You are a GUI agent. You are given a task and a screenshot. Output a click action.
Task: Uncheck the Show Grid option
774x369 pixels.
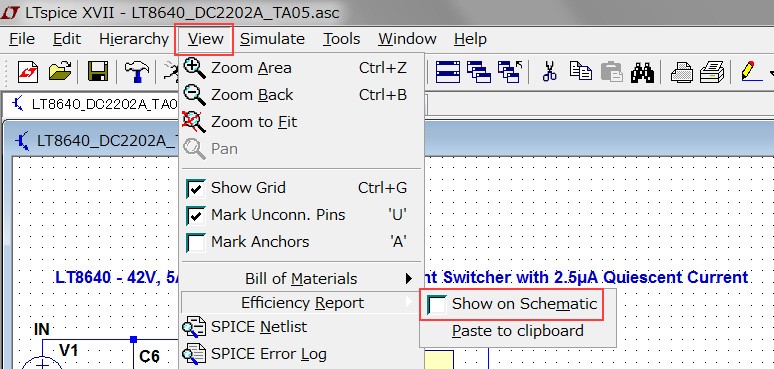196,188
